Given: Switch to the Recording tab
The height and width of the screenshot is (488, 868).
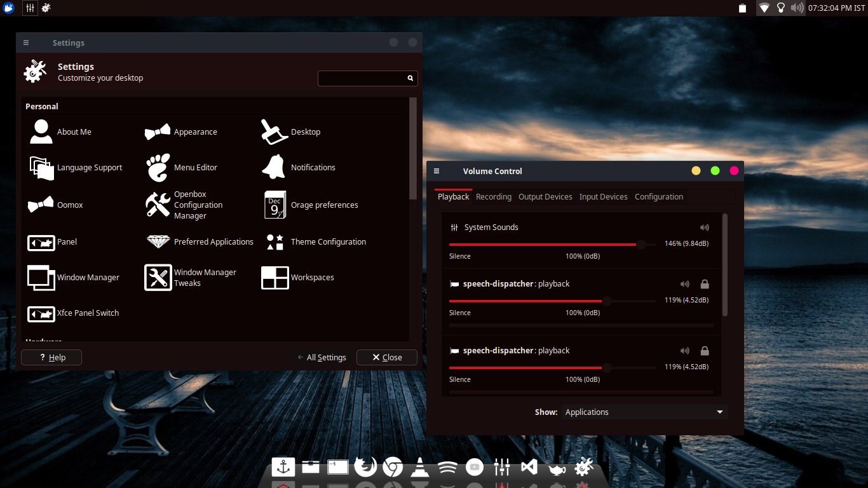Looking at the screenshot, I should tap(494, 197).
